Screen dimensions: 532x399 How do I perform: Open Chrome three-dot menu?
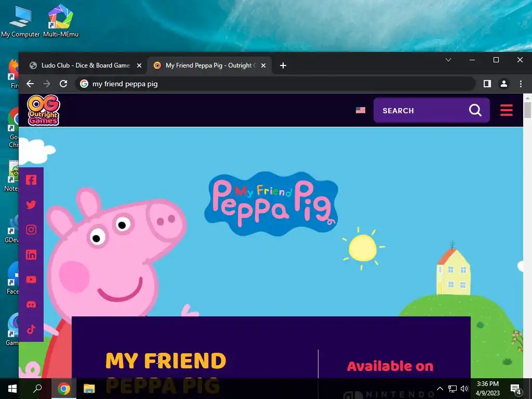[x=521, y=84]
